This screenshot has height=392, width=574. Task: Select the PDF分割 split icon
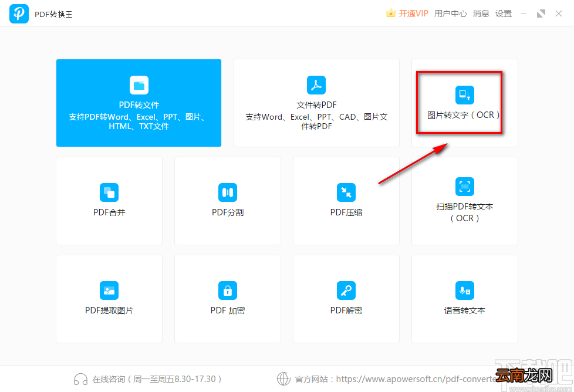pyautogui.click(x=228, y=192)
